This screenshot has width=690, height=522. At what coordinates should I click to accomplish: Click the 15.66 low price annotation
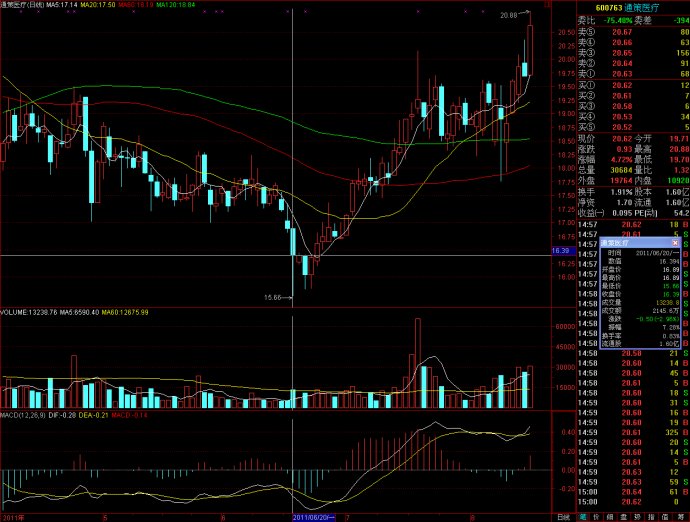click(272, 298)
